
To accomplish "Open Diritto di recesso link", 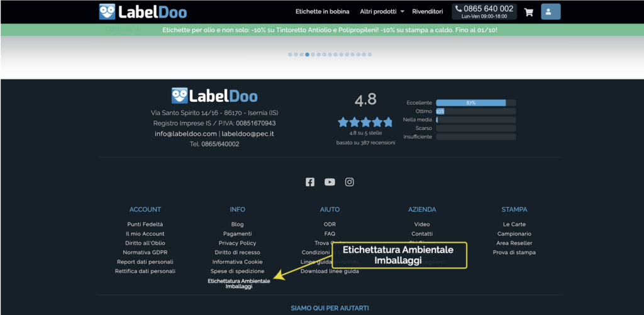I will point(237,252).
